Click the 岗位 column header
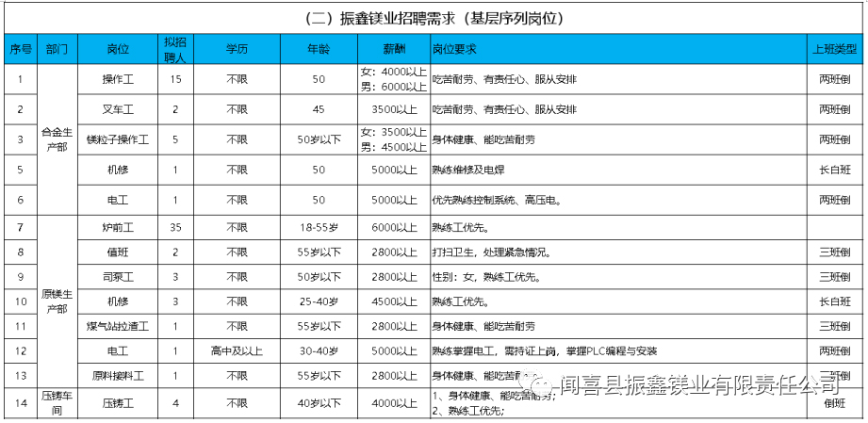 pyautogui.click(x=118, y=48)
